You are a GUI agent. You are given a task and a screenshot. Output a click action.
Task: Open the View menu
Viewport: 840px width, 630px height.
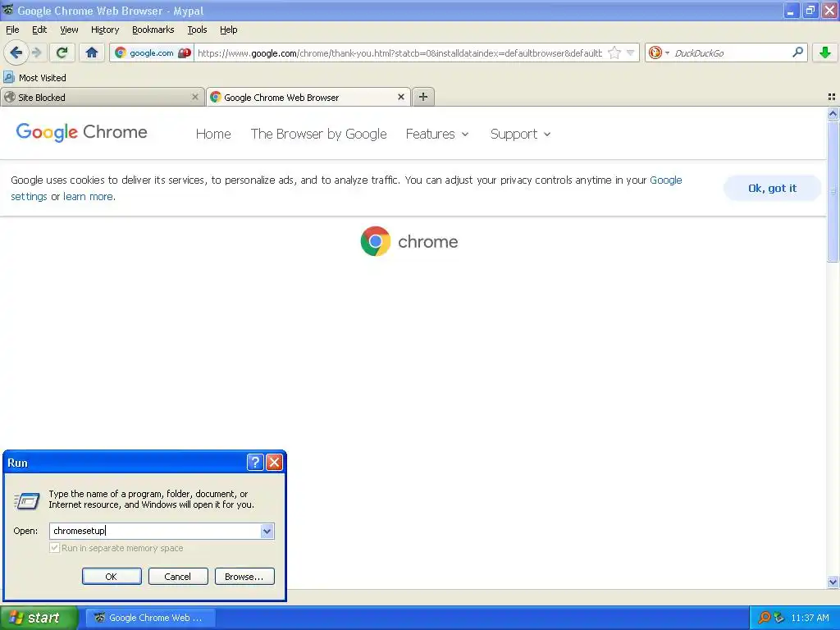pos(69,30)
